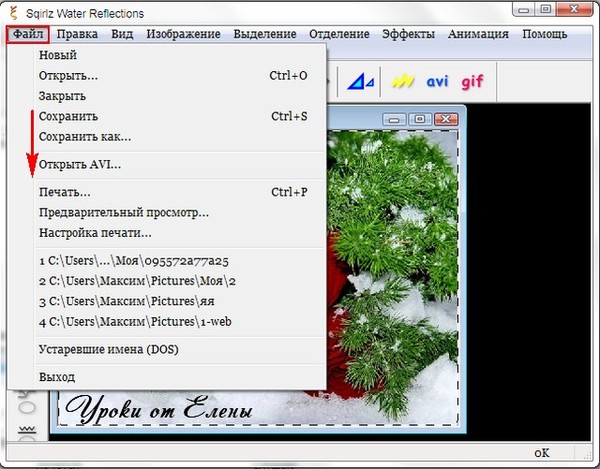Open the Эффекты menu
The height and width of the screenshot is (469, 600).
[x=408, y=34]
